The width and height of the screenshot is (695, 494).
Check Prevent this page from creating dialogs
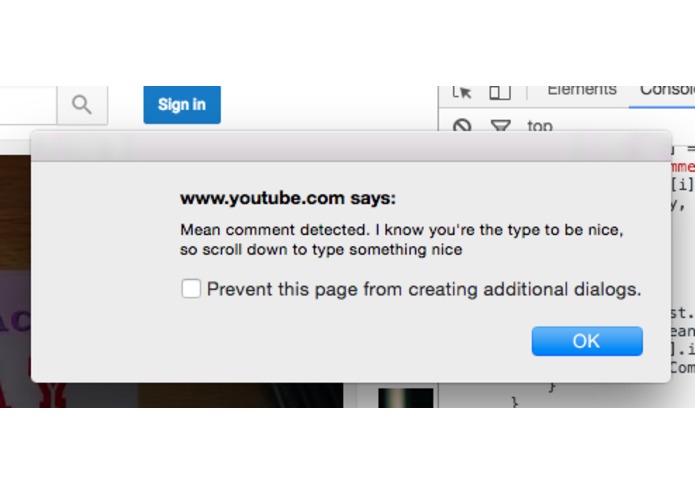pyautogui.click(x=191, y=288)
